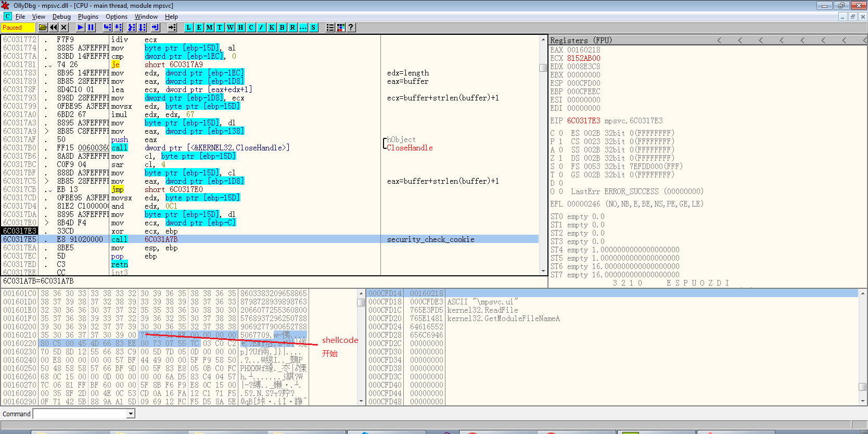The image size is (868, 434).
Task: Click Execute till return icon
Action: pos(155,28)
